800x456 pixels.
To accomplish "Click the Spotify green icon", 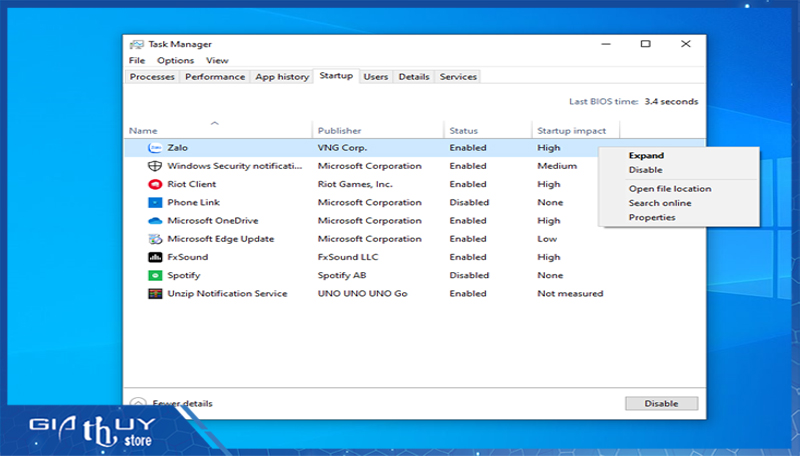I will (155, 275).
